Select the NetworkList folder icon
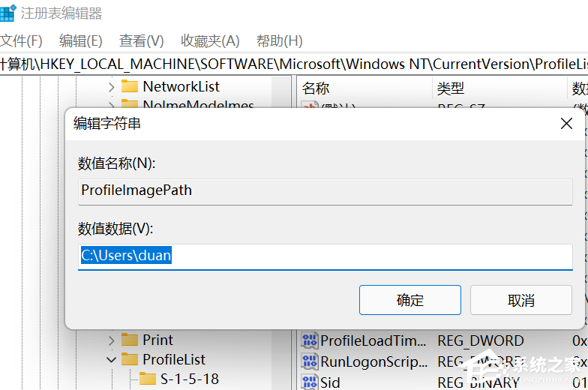 coord(130,87)
